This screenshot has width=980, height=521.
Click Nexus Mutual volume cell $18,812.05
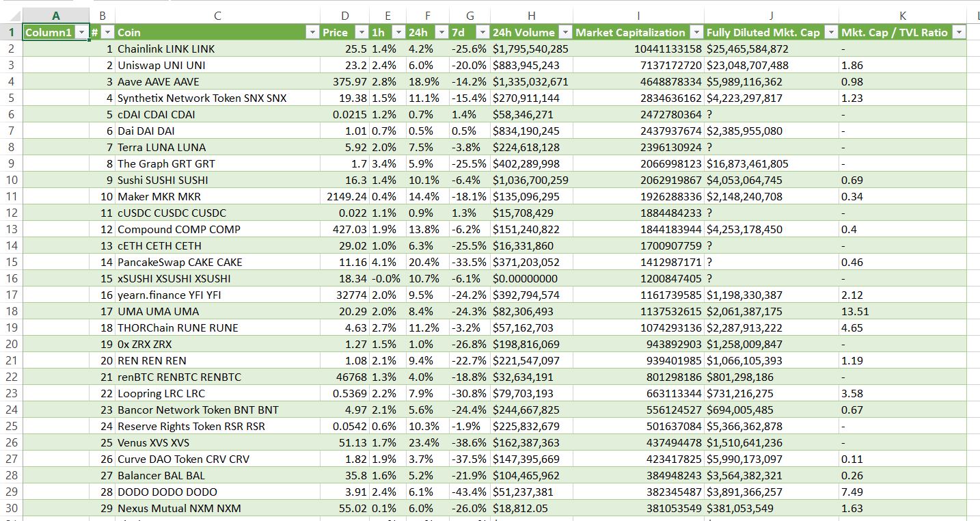532,508
